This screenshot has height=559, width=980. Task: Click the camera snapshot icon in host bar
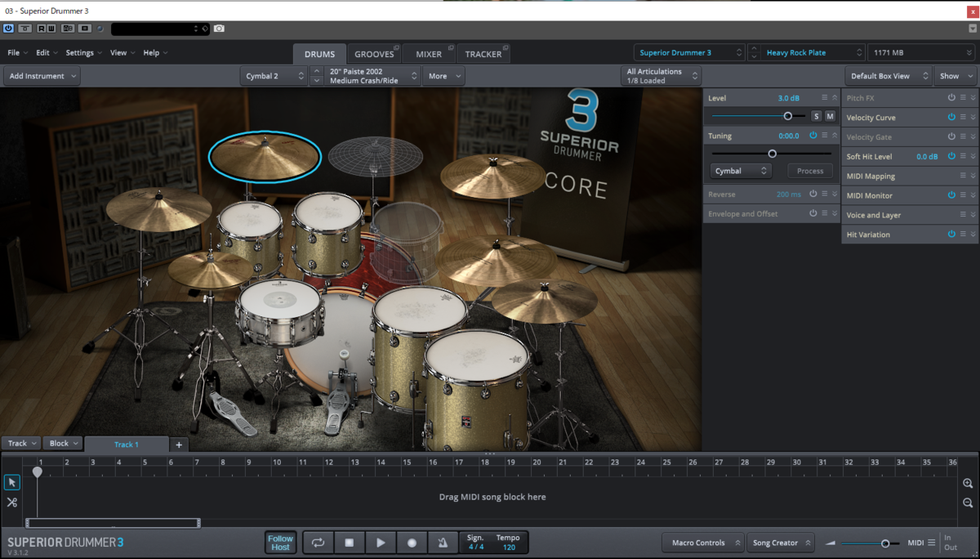(219, 29)
